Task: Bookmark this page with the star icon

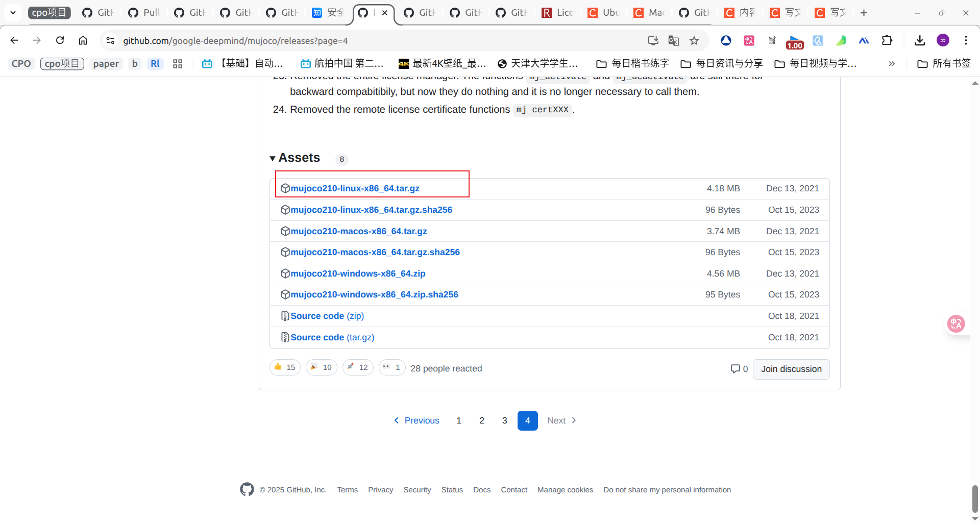Action: [x=694, y=40]
